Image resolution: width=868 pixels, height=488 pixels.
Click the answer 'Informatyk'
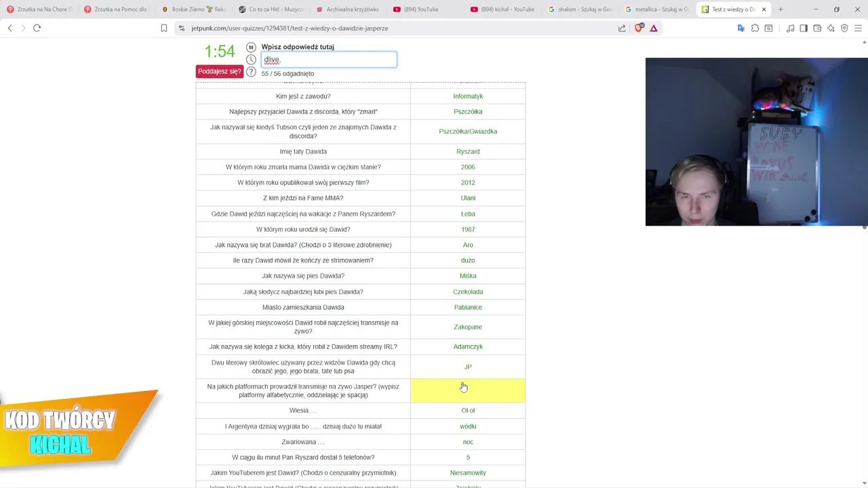pyautogui.click(x=468, y=96)
